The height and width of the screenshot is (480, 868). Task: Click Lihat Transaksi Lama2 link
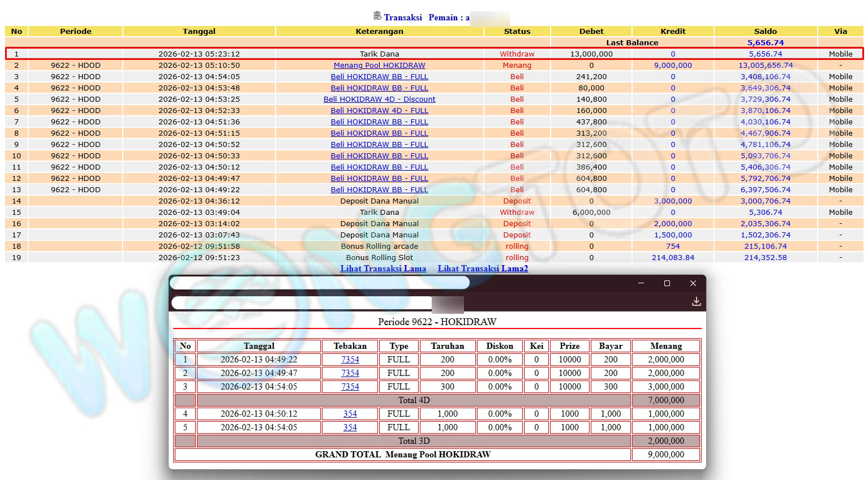pyautogui.click(x=483, y=269)
